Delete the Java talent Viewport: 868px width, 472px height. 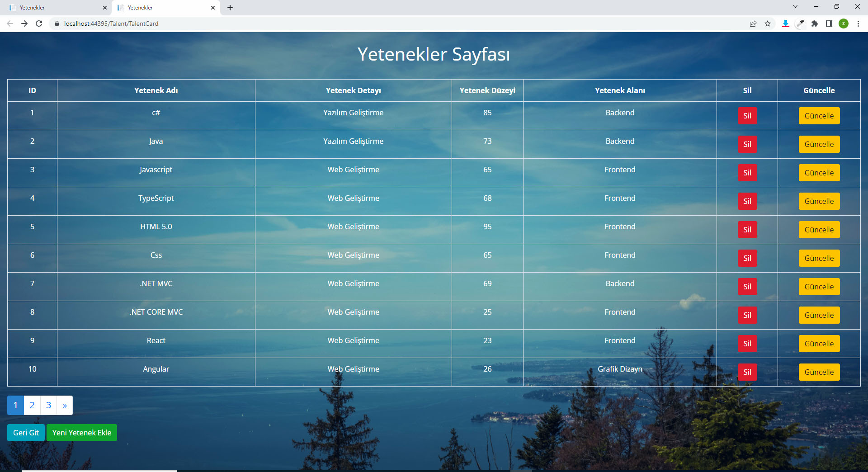click(747, 144)
